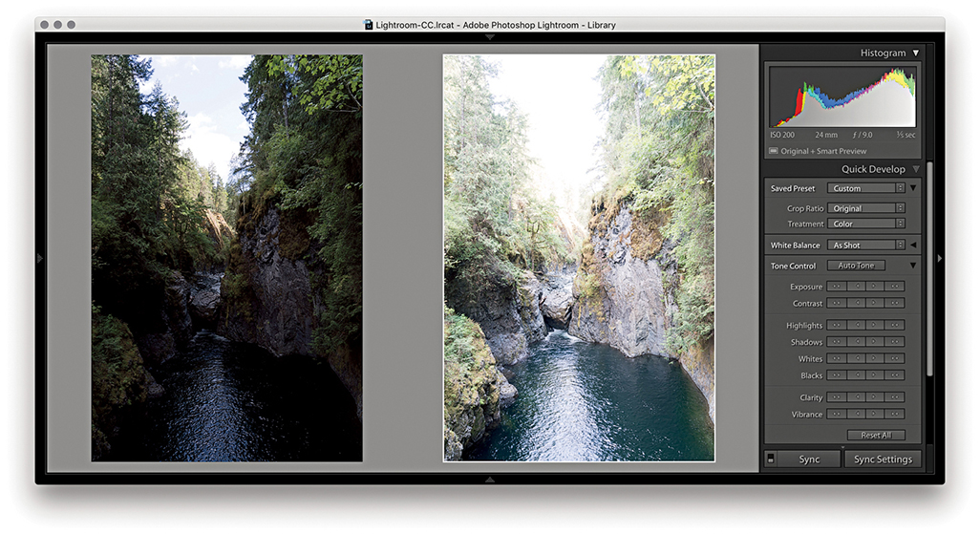Increase Contrast by a small step
This screenshot has height=534, width=980.
click(875, 303)
